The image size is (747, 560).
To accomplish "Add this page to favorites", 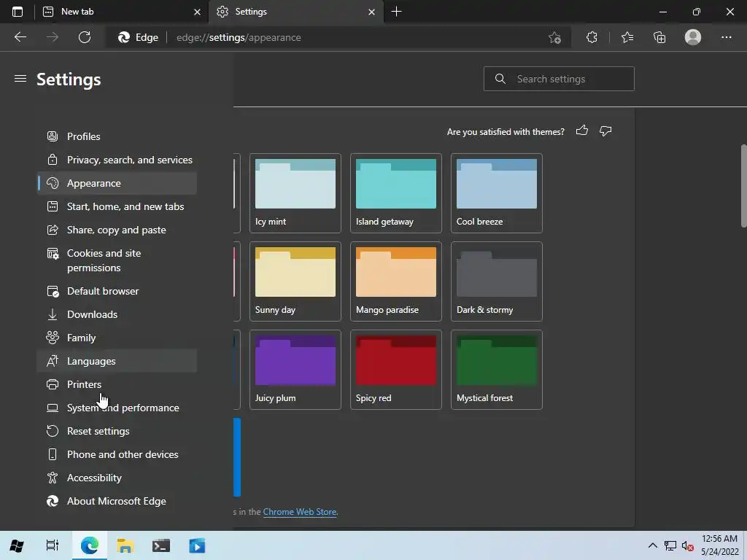I will coord(554,37).
